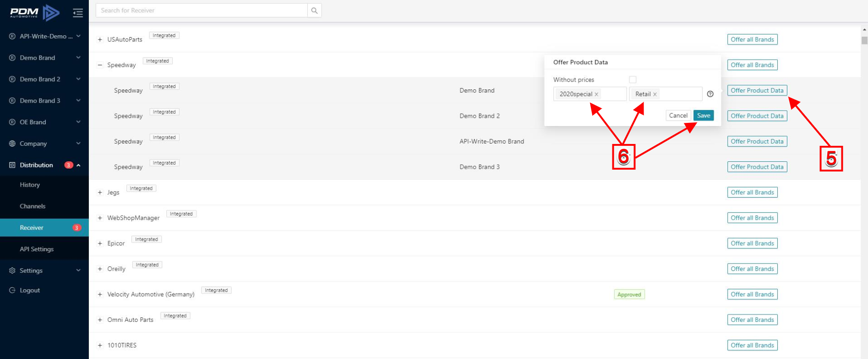868x359 pixels.
Task: Open the help icon beside Retail field
Action: [x=710, y=94]
